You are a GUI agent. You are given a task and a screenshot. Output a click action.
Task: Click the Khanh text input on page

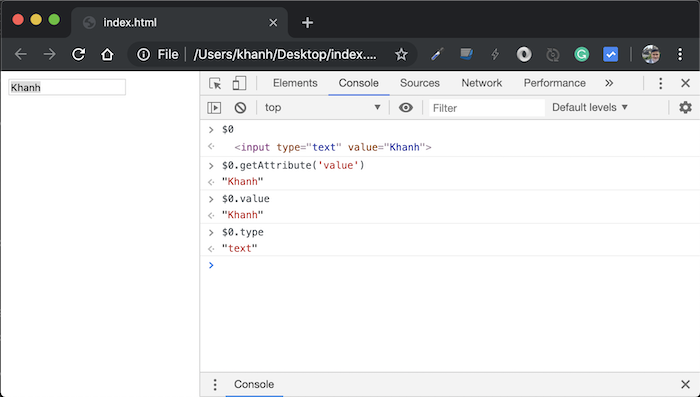67,87
